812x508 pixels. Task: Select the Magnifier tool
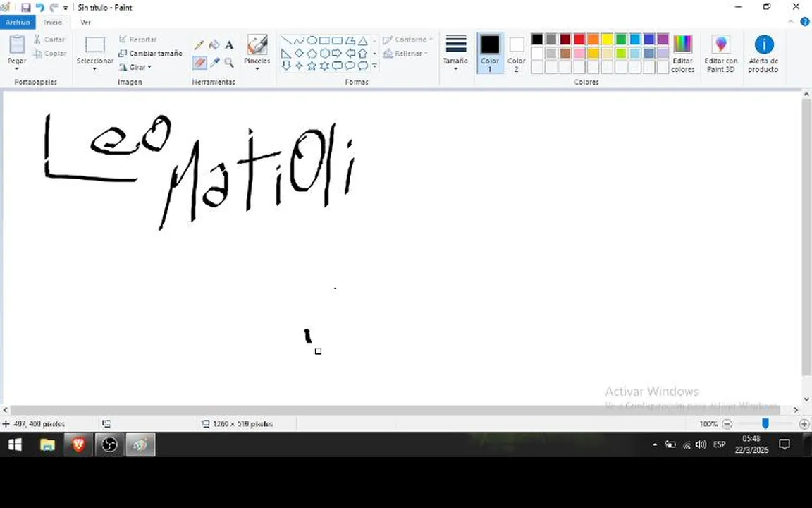point(229,63)
